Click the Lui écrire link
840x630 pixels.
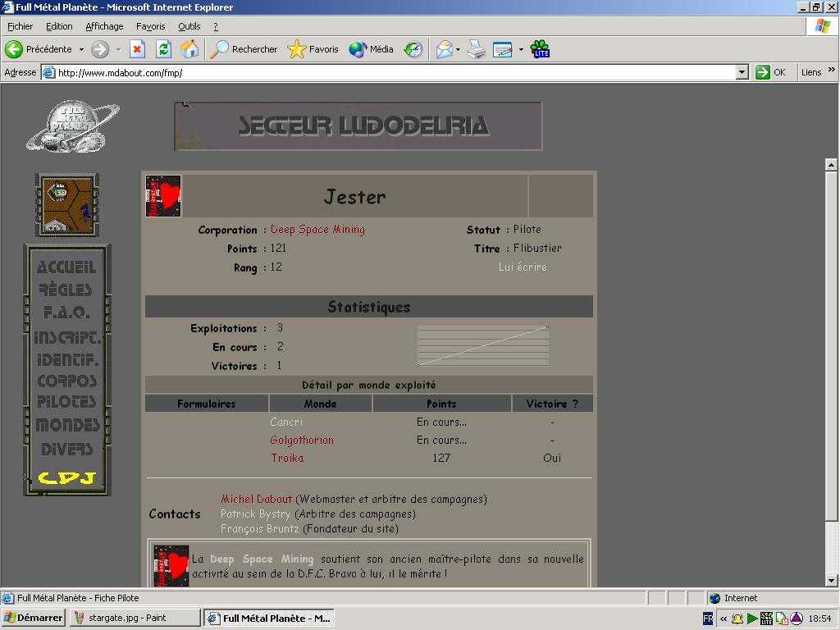523,267
